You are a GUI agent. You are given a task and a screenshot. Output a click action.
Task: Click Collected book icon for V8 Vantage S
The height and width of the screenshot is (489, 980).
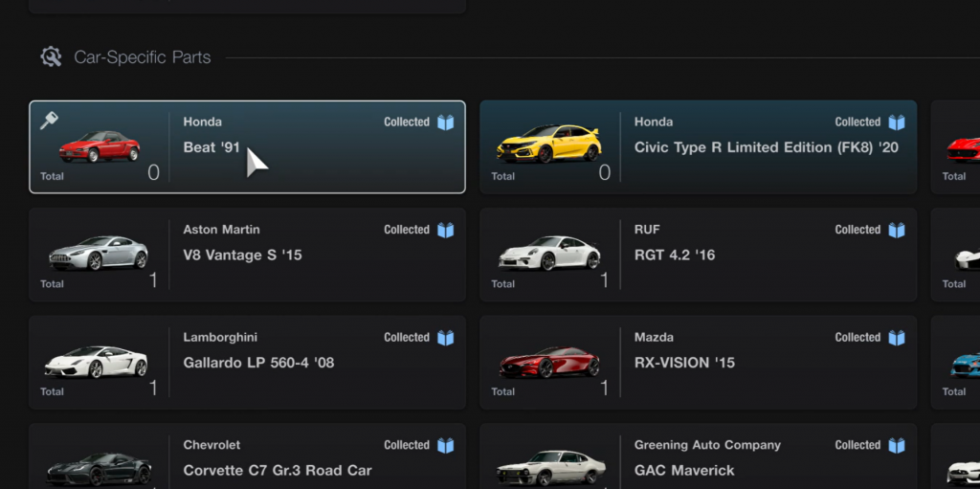445,230
